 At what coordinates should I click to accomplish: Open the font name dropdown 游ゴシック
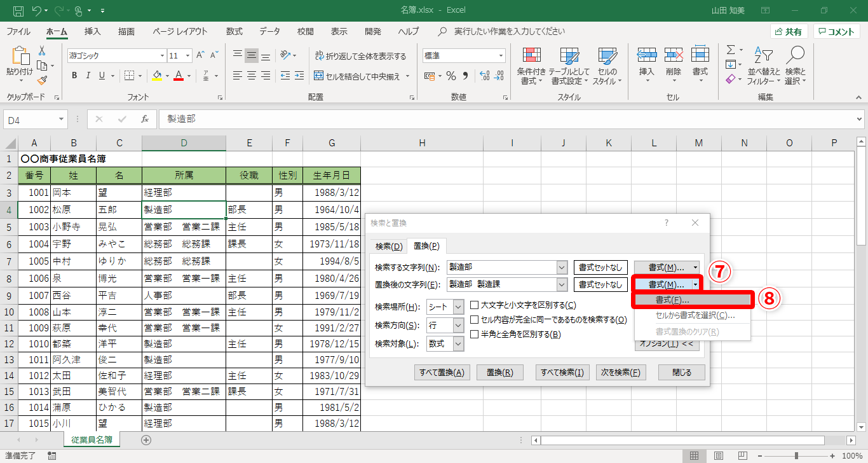(161, 55)
